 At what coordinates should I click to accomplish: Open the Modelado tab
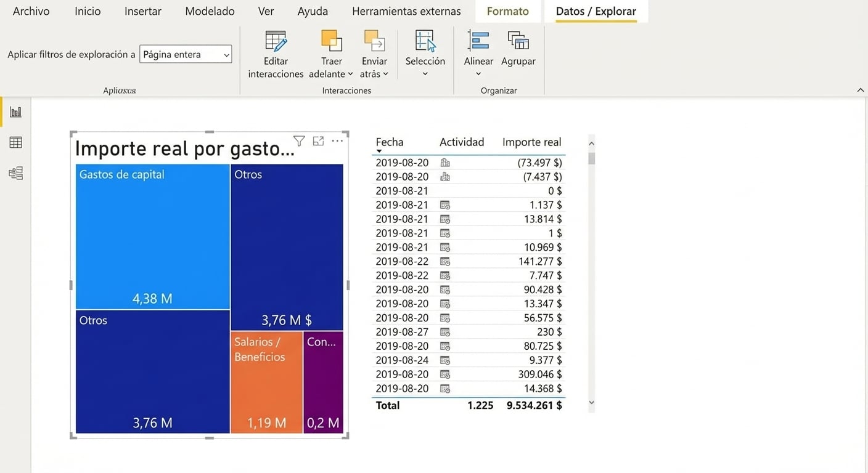tap(210, 11)
